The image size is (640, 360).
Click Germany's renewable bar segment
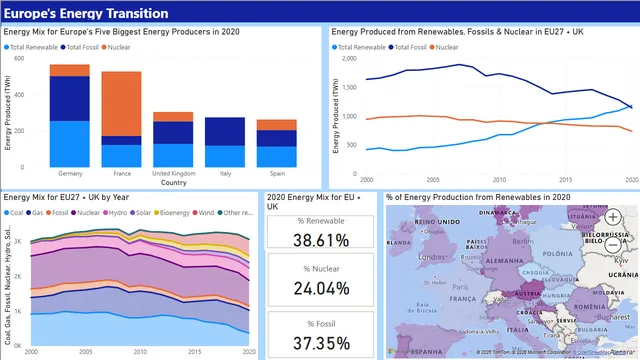pyautogui.click(x=70, y=144)
